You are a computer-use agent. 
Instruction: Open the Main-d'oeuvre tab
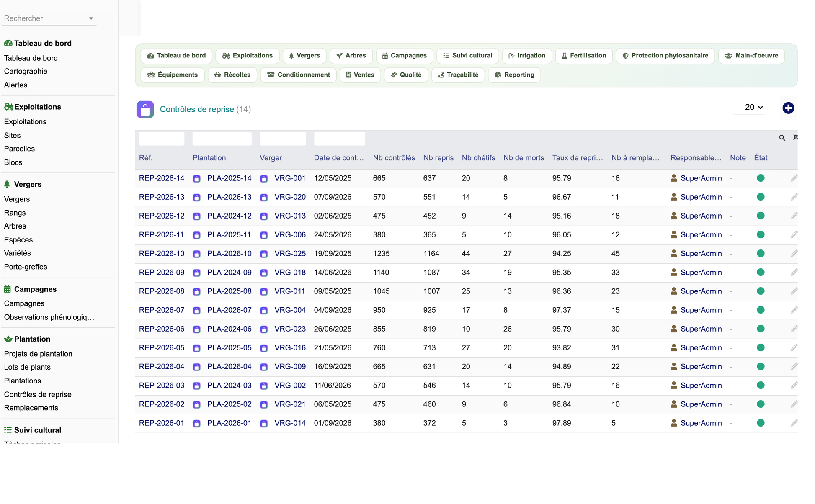(751, 56)
